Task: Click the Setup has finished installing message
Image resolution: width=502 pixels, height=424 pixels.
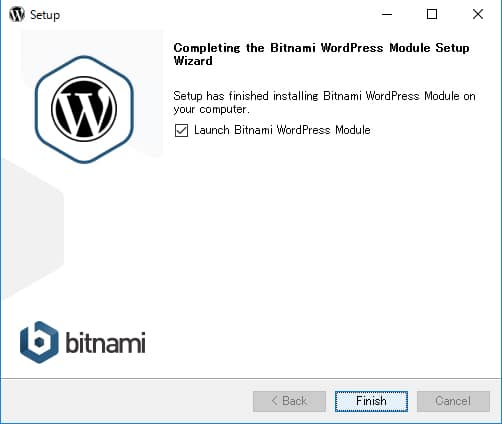Action: (x=324, y=103)
